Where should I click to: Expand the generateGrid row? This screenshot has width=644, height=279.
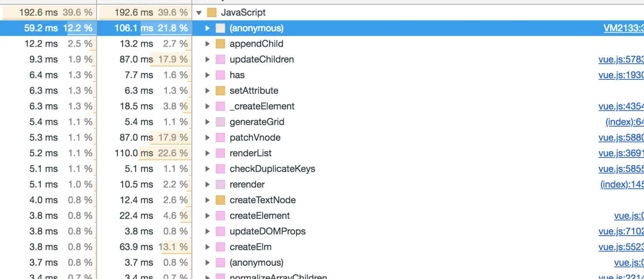point(207,122)
